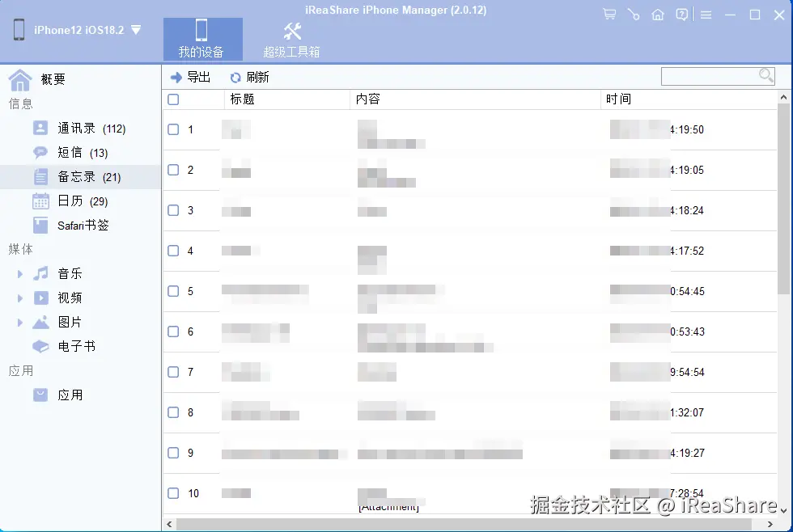This screenshot has height=532, width=793.
Task: Click the horizontal scrollbar right arrow
Action: pyautogui.click(x=770, y=524)
